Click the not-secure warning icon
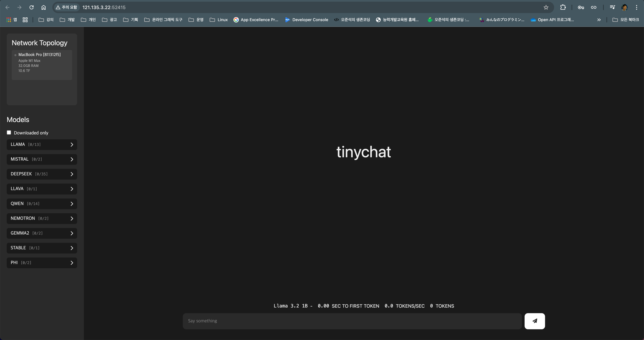Image resolution: width=644 pixels, height=340 pixels. 58,8
